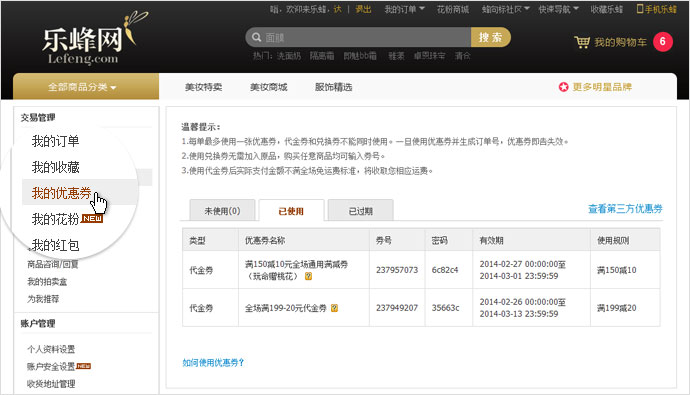
Task: Click the Lefeng.com logo
Action: point(95,39)
